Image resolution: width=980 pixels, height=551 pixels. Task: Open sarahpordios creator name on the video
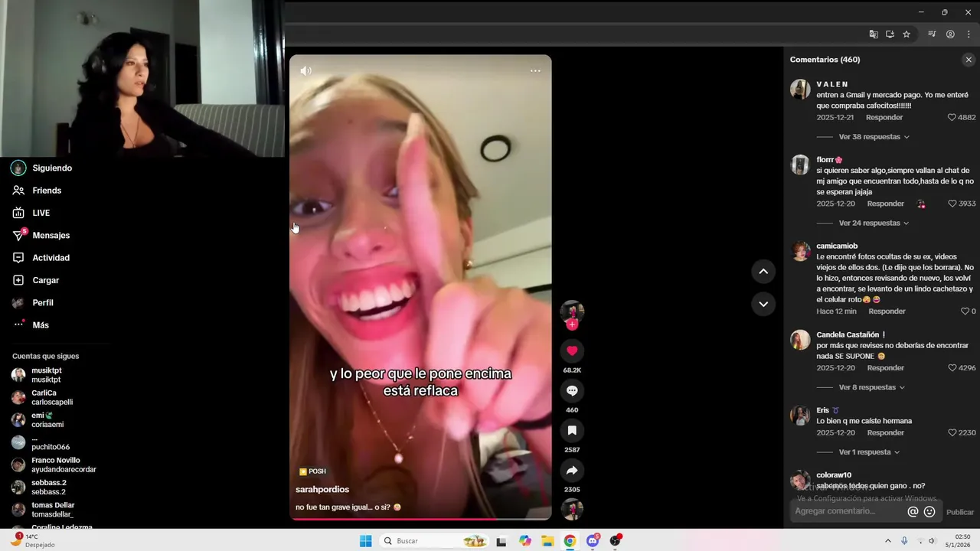point(322,490)
